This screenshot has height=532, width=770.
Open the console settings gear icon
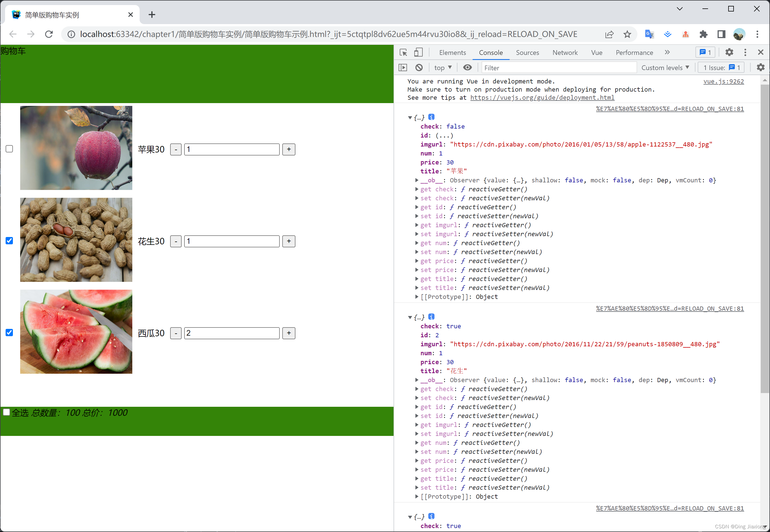click(x=760, y=68)
